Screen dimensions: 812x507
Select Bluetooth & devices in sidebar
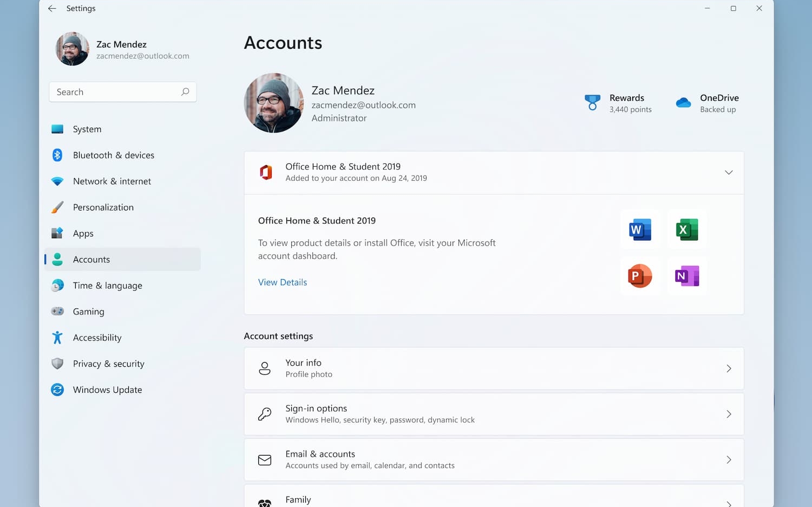click(x=114, y=155)
